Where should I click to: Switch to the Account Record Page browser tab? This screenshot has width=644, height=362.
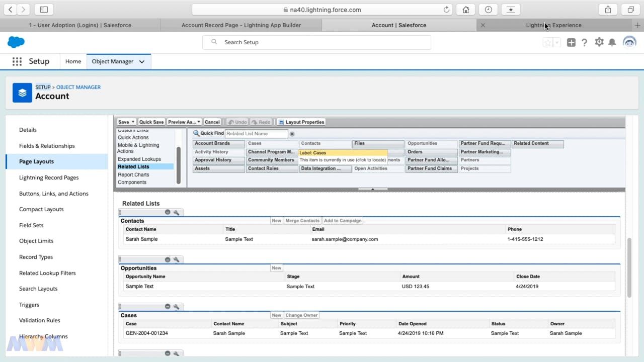[241, 25]
